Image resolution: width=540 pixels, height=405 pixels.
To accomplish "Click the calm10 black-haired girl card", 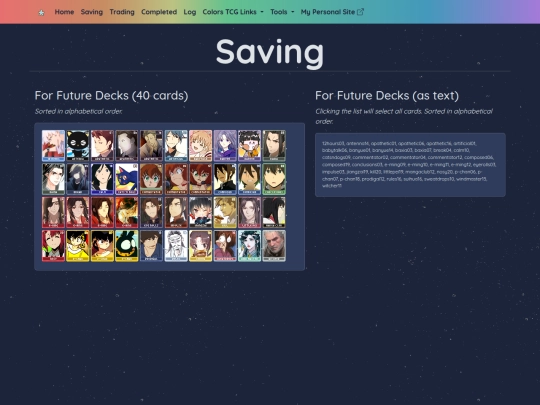I will tap(102, 179).
